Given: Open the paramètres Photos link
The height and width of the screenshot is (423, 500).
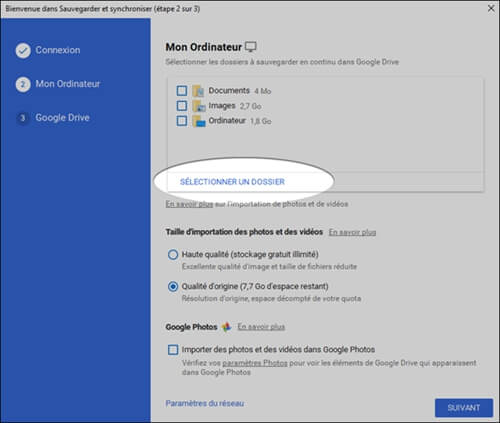Looking at the screenshot, I should 255,363.
